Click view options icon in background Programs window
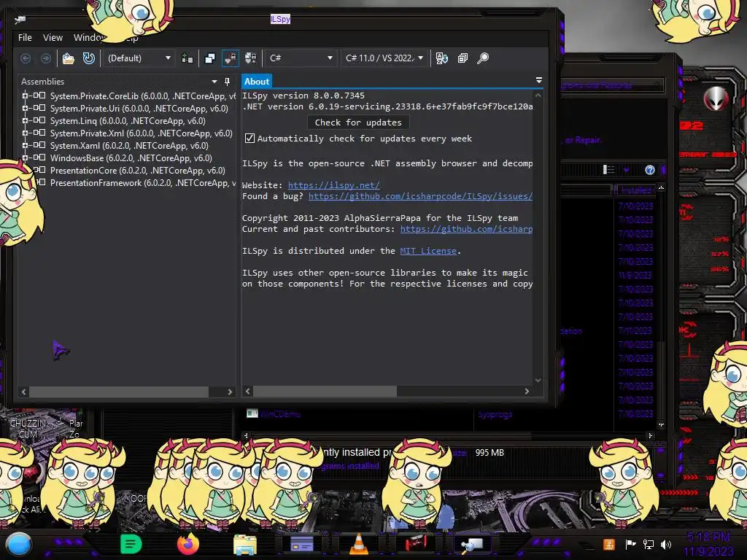Viewport: 747px width, 560px height. [608, 170]
